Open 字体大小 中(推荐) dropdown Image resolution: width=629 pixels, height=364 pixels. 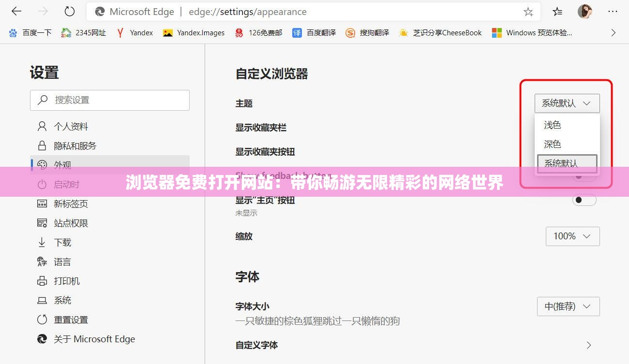tap(569, 306)
